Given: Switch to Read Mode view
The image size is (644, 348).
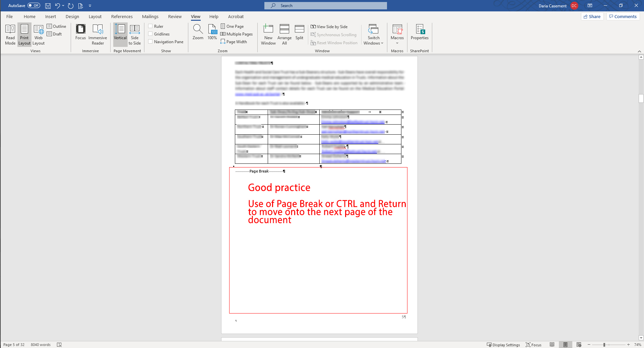Looking at the screenshot, I should [x=10, y=34].
